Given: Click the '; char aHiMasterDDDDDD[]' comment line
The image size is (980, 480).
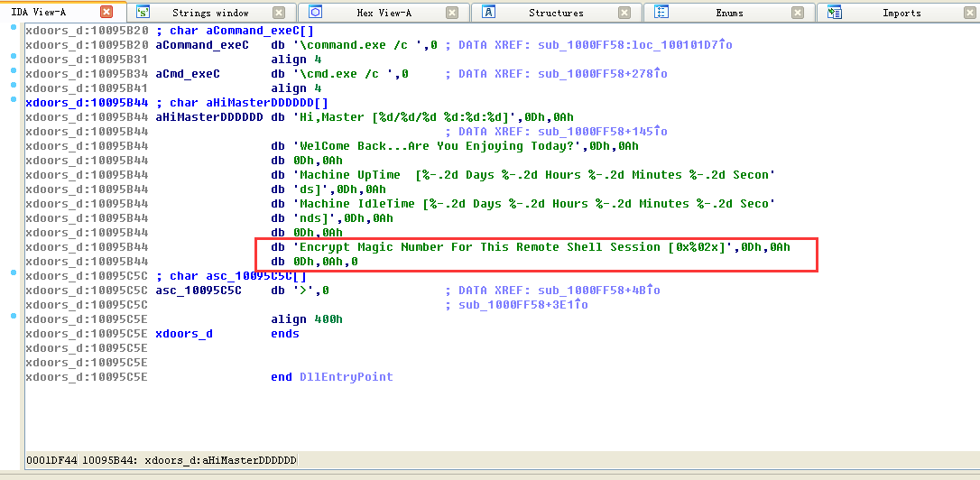Looking at the screenshot, I should [x=242, y=103].
